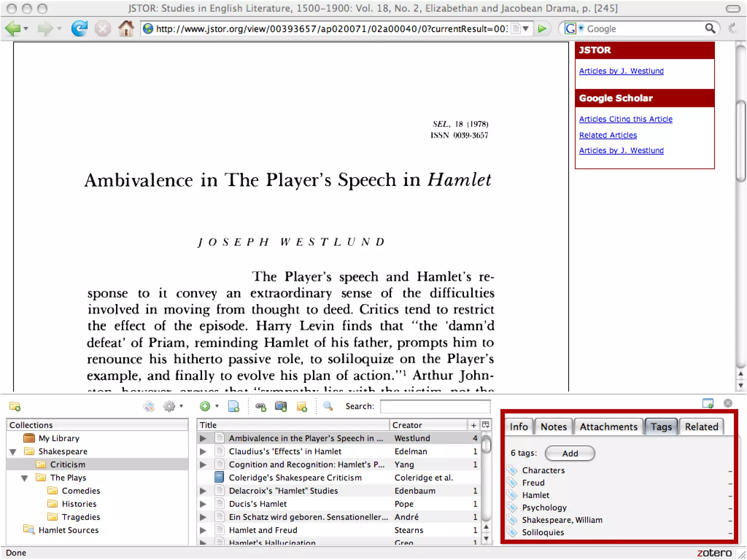Click the green New Item plus icon
Screen dimensions: 747x560
pos(205,406)
